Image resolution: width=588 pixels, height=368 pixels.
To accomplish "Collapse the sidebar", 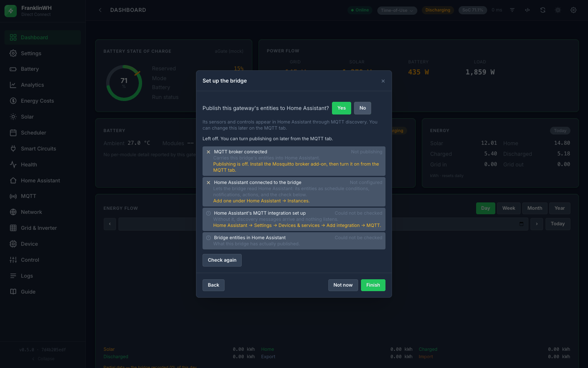I will point(43,359).
